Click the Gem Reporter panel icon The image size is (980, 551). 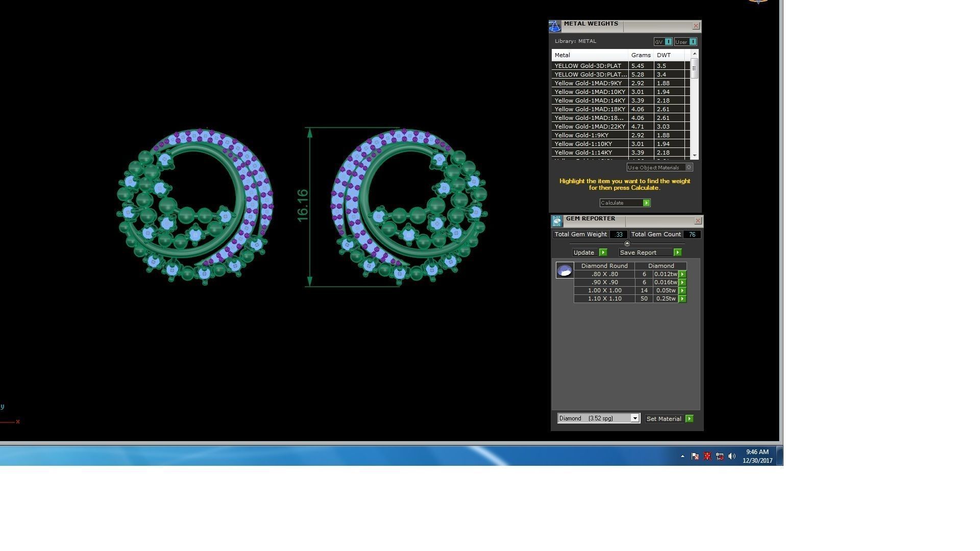pyautogui.click(x=557, y=221)
